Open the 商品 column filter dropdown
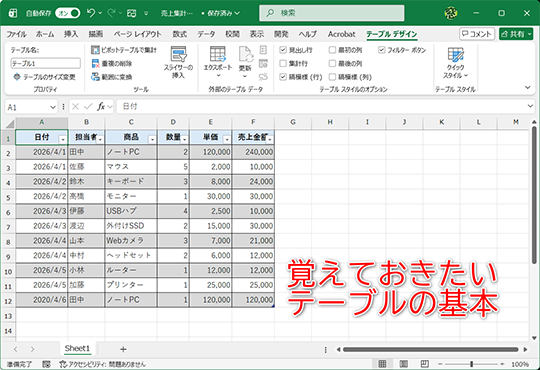This screenshot has height=370, width=540. click(x=152, y=139)
